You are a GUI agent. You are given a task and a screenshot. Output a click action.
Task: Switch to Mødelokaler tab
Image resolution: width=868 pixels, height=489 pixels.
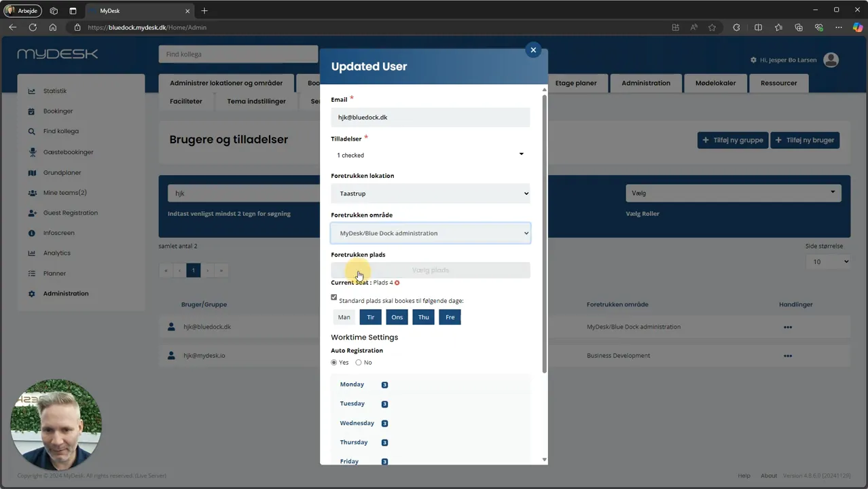[715, 83]
